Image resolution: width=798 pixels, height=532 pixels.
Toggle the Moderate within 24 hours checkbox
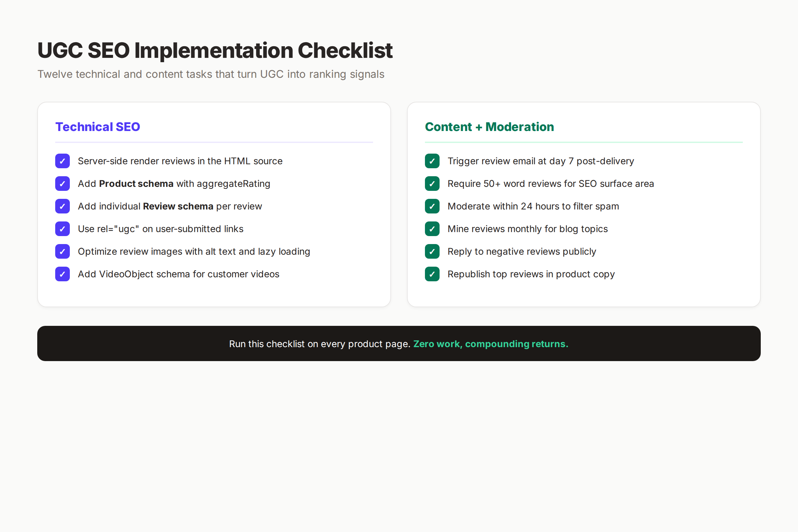point(432,206)
